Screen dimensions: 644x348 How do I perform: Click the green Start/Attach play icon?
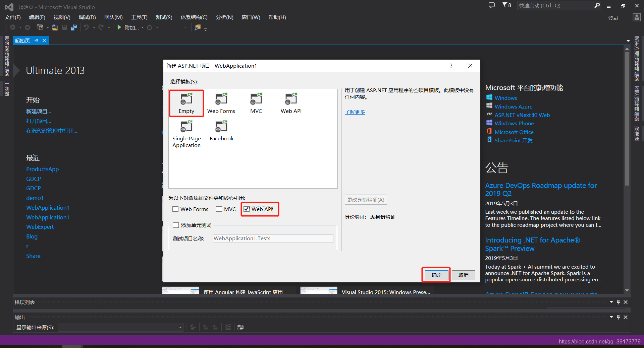click(x=119, y=27)
